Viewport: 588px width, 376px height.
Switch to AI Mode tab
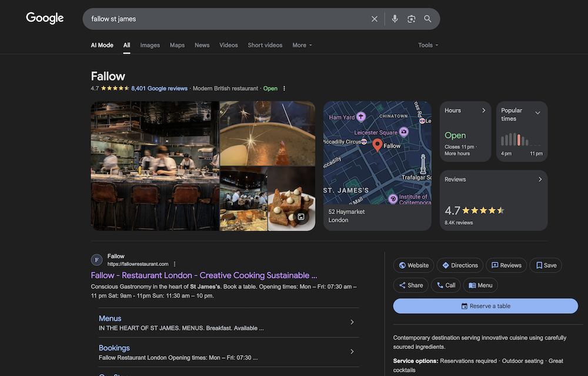pyautogui.click(x=102, y=45)
